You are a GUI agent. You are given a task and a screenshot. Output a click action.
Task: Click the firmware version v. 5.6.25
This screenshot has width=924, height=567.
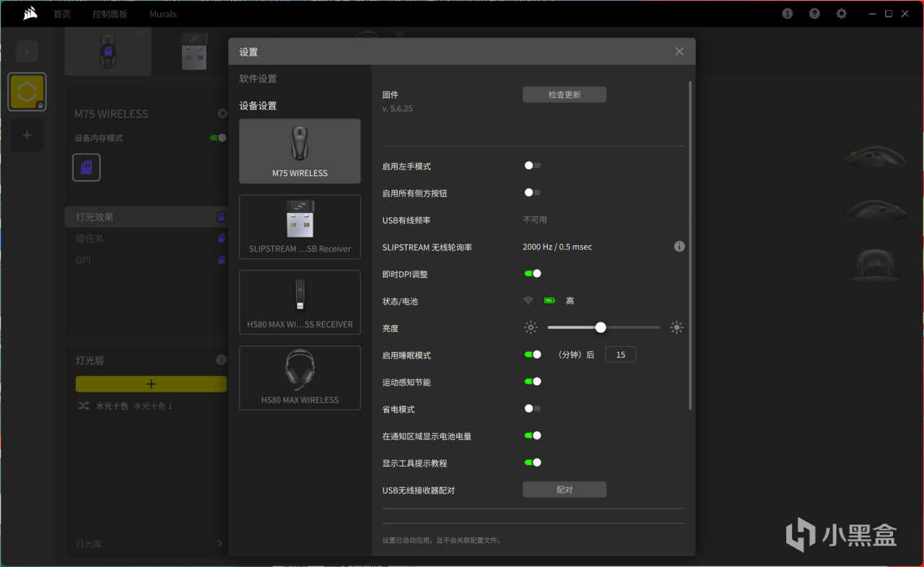tap(397, 108)
